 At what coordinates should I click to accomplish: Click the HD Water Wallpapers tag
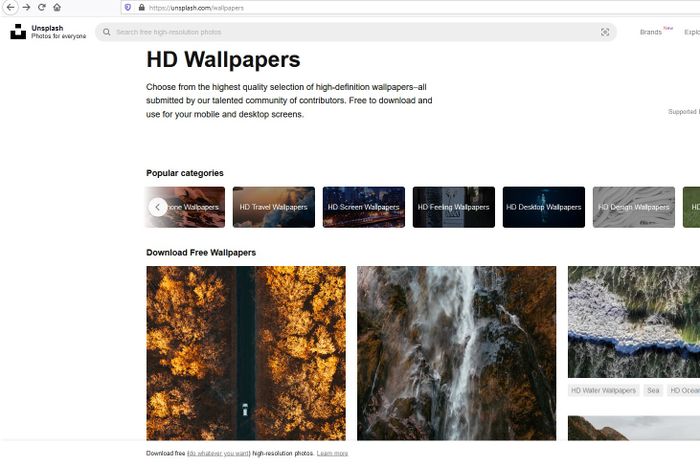click(x=604, y=391)
